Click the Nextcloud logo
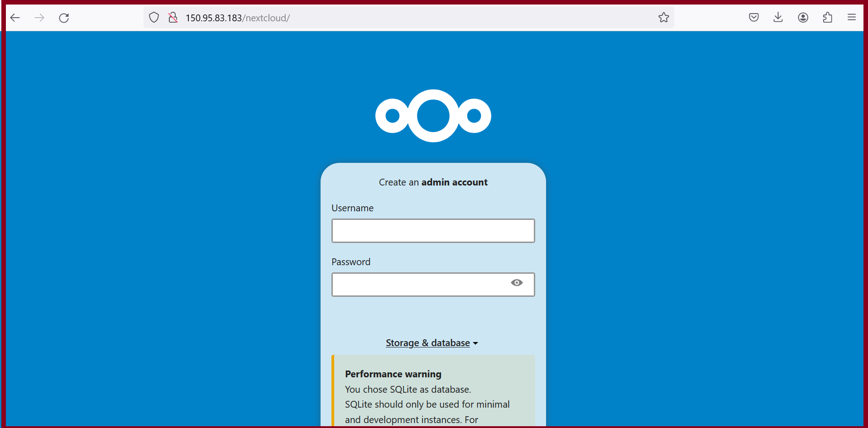The width and height of the screenshot is (868, 428). (433, 116)
